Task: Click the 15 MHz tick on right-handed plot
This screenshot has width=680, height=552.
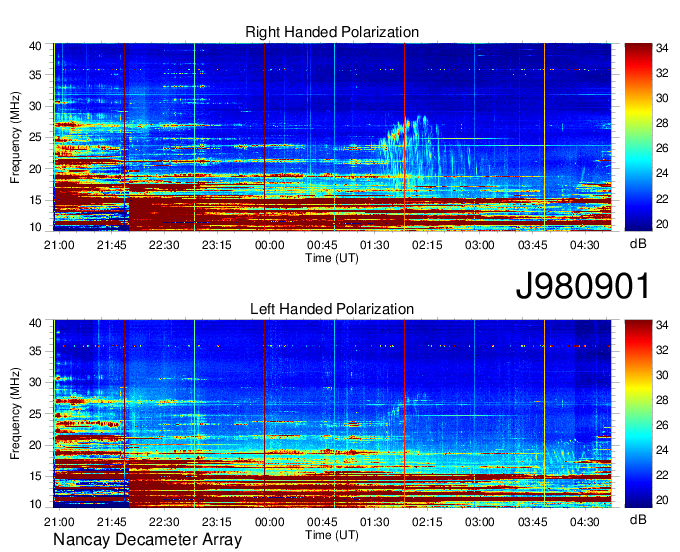Action: click(x=35, y=200)
